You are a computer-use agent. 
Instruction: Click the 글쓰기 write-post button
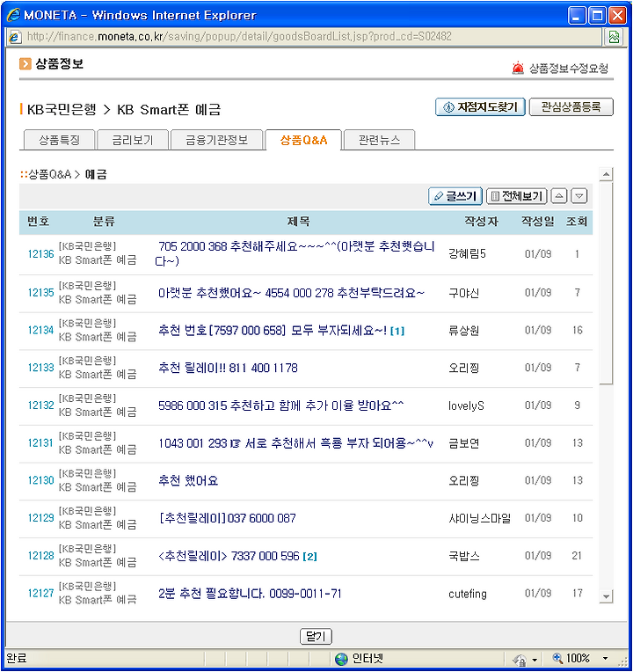point(455,196)
